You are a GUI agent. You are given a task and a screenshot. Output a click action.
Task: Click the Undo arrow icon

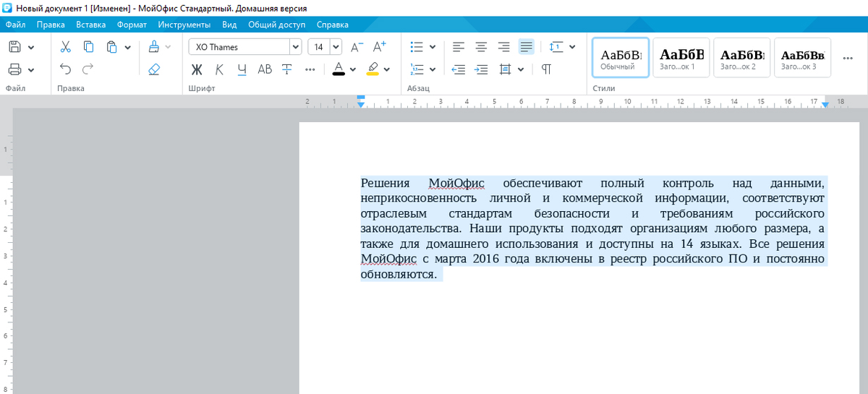(66, 69)
